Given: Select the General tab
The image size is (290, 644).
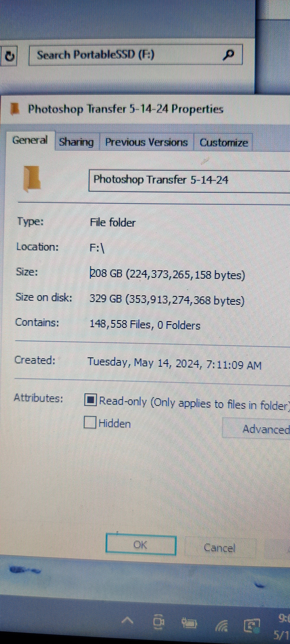Looking at the screenshot, I should click(30, 141).
